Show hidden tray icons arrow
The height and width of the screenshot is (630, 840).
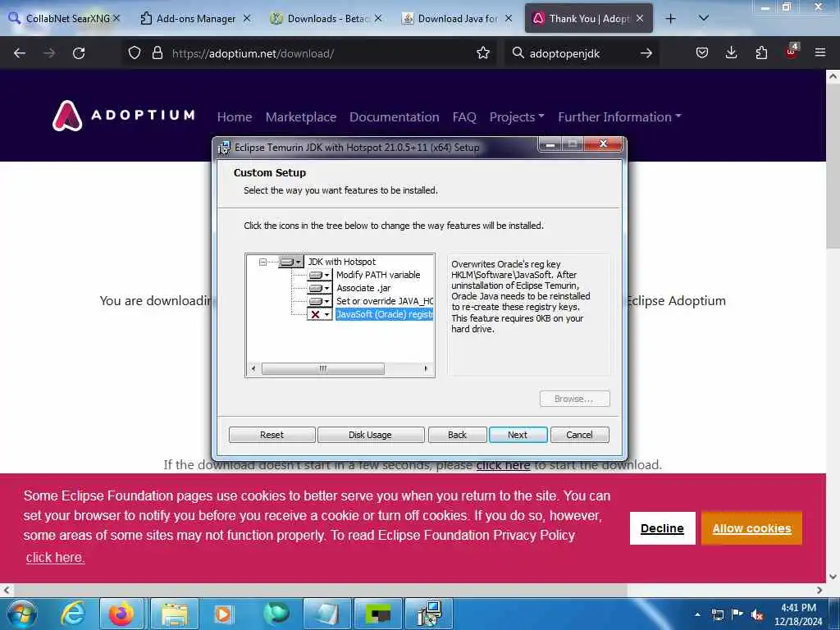click(x=697, y=614)
